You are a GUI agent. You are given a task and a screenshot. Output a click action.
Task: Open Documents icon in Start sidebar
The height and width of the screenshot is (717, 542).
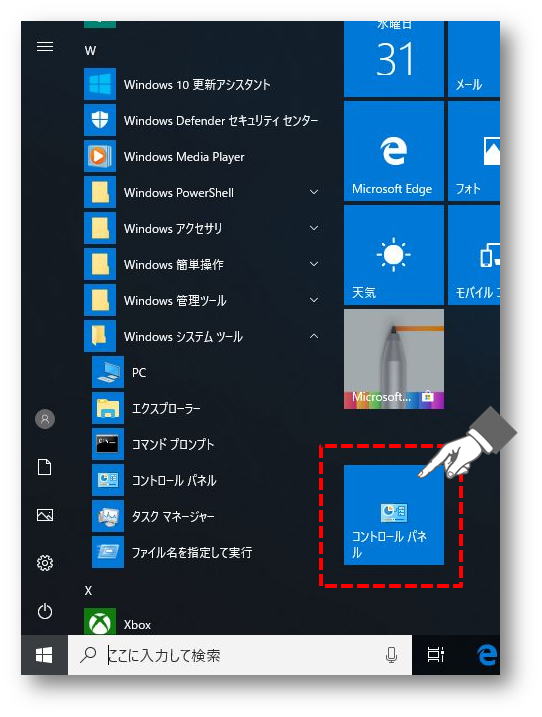pos(45,467)
